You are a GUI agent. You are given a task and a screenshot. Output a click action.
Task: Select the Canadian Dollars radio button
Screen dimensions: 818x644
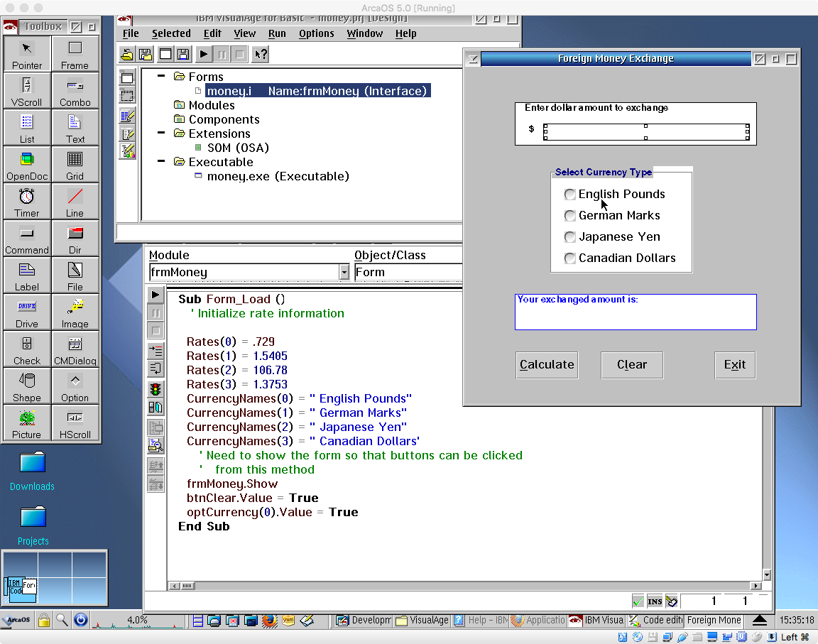click(x=569, y=258)
